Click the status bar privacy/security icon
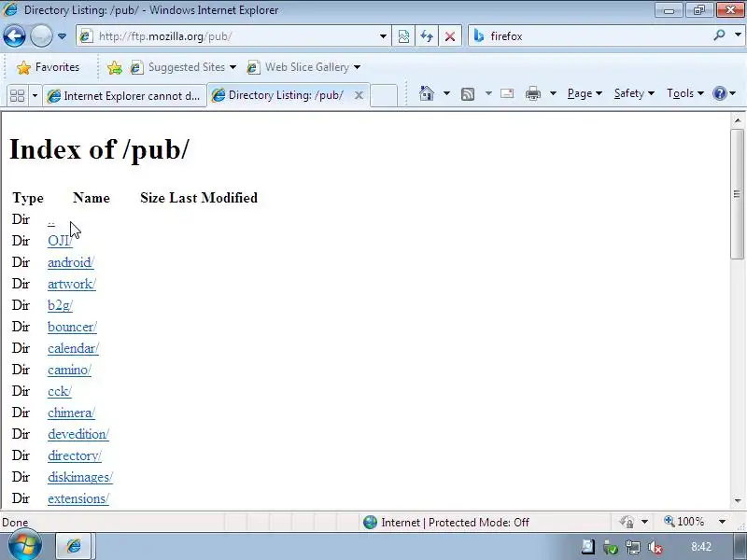Image resolution: width=747 pixels, height=560 pixels. 627,523
